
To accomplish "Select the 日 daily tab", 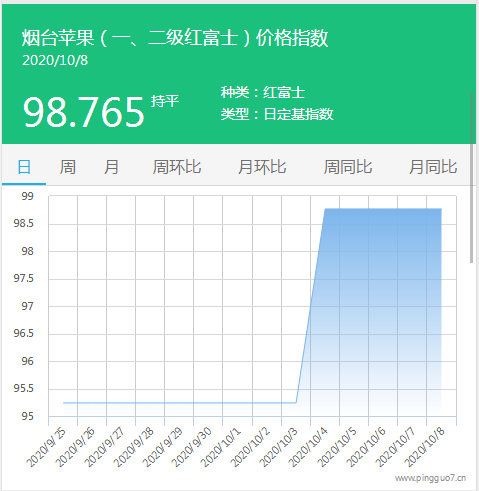I will point(24,167).
